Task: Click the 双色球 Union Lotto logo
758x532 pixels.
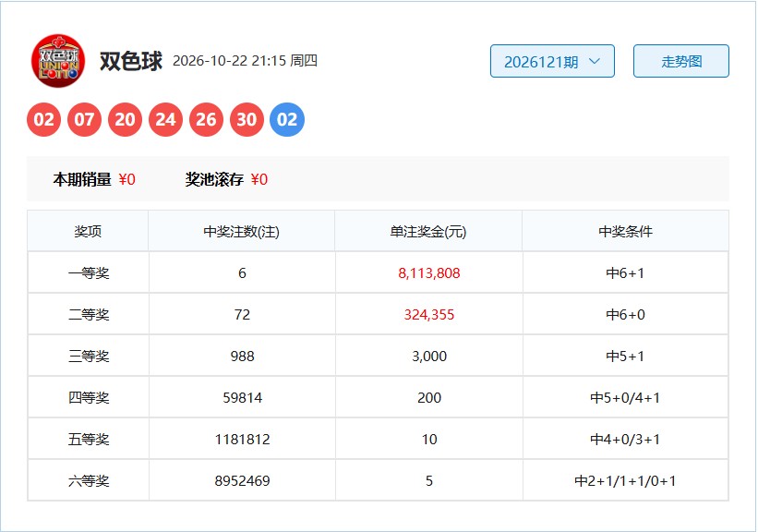Action: tap(58, 61)
